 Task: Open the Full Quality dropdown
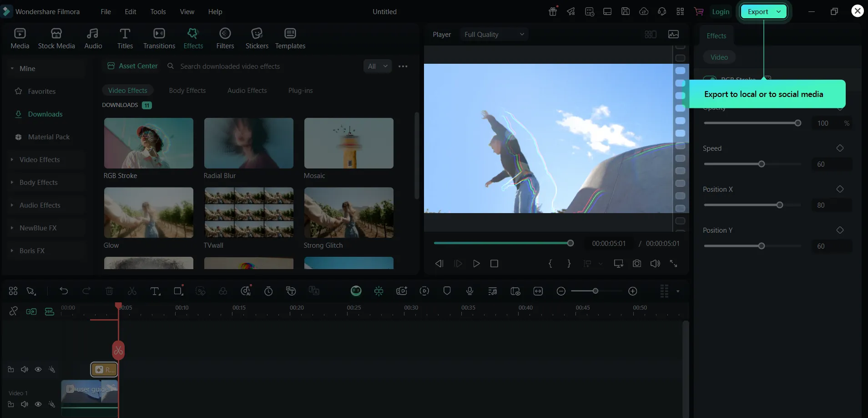coord(494,35)
